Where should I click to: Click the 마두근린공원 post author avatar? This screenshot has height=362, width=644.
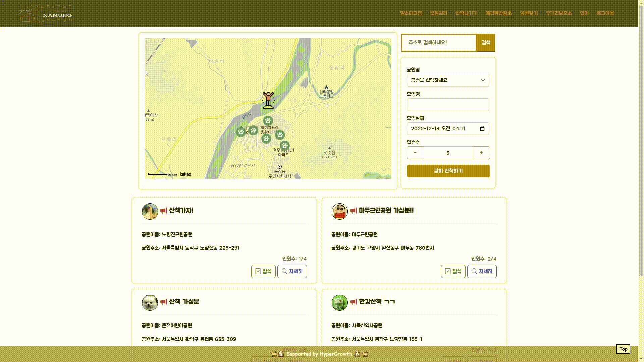click(x=339, y=211)
